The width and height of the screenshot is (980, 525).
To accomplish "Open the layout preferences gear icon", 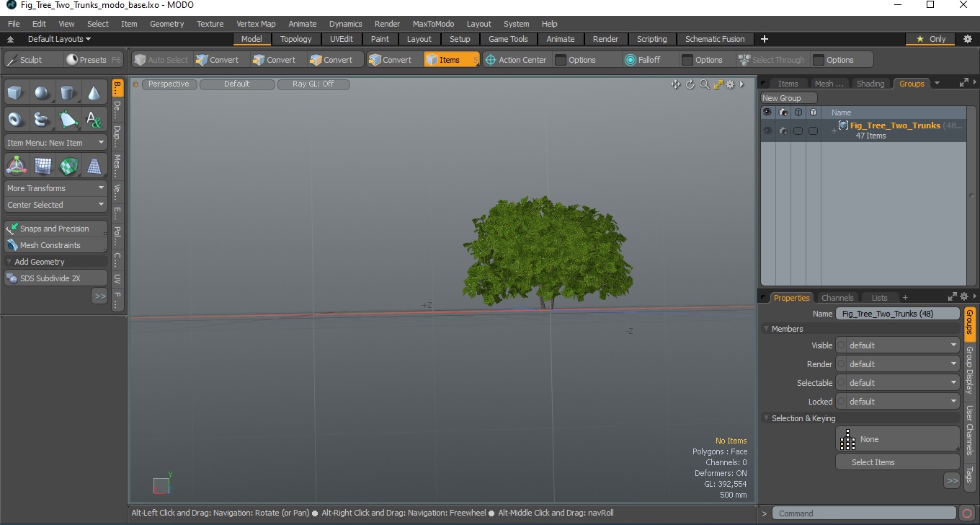I will [968, 39].
